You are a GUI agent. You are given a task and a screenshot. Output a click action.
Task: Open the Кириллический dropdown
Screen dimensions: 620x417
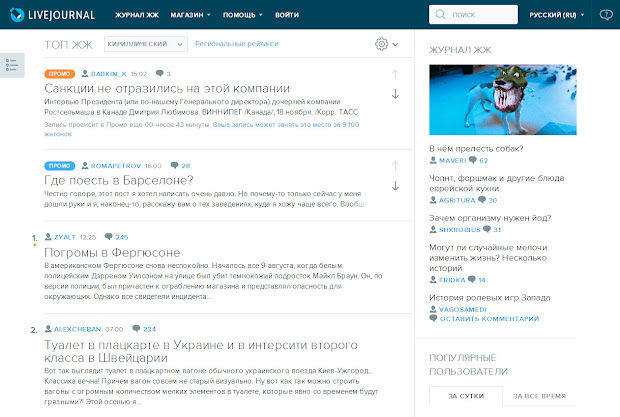[146, 44]
